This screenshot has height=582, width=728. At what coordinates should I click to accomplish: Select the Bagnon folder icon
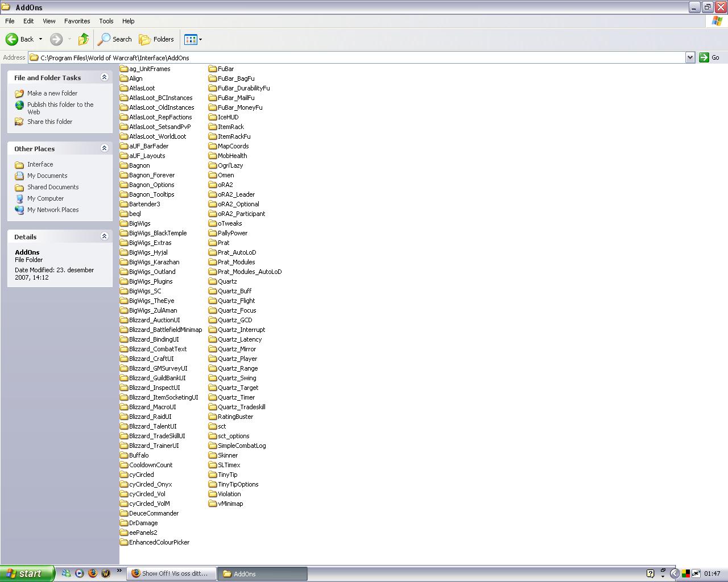point(124,165)
